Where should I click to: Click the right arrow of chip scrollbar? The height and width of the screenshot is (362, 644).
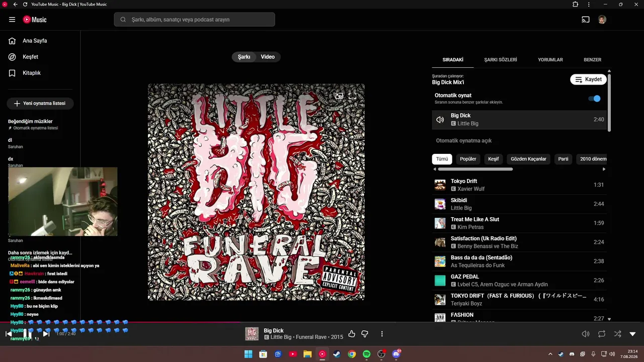pyautogui.click(x=604, y=169)
